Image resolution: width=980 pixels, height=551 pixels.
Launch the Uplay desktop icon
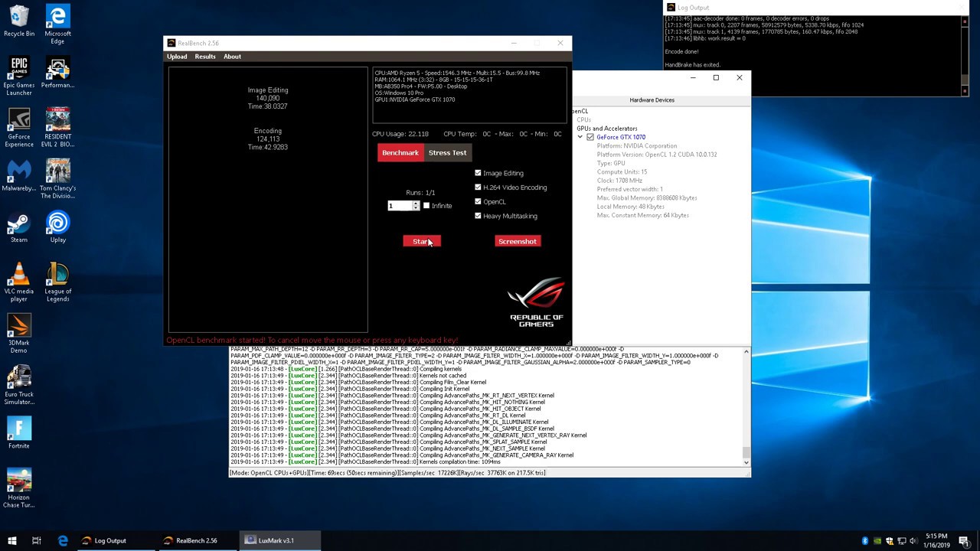click(x=57, y=227)
